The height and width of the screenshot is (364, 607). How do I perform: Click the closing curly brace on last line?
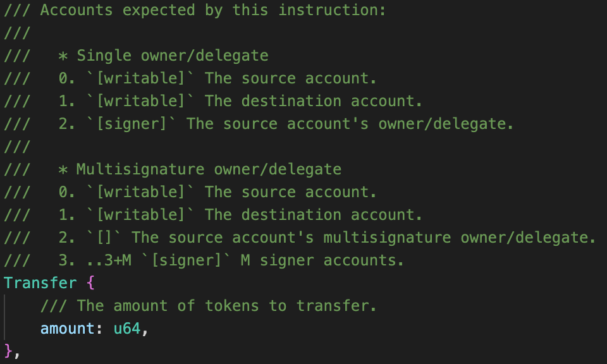coord(8,351)
